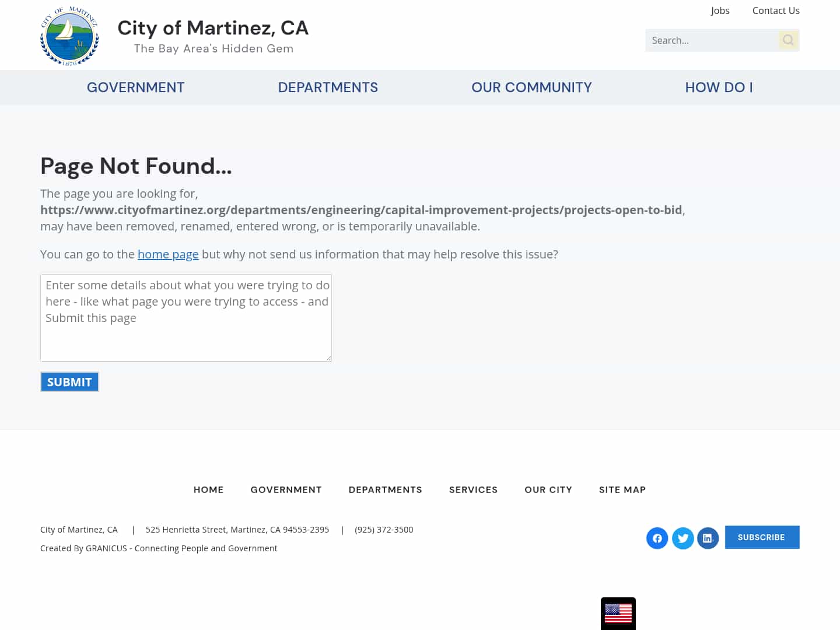Open the DEPARTMENTS navigation menu
840x630 pixels.
[x=328, y=87]
